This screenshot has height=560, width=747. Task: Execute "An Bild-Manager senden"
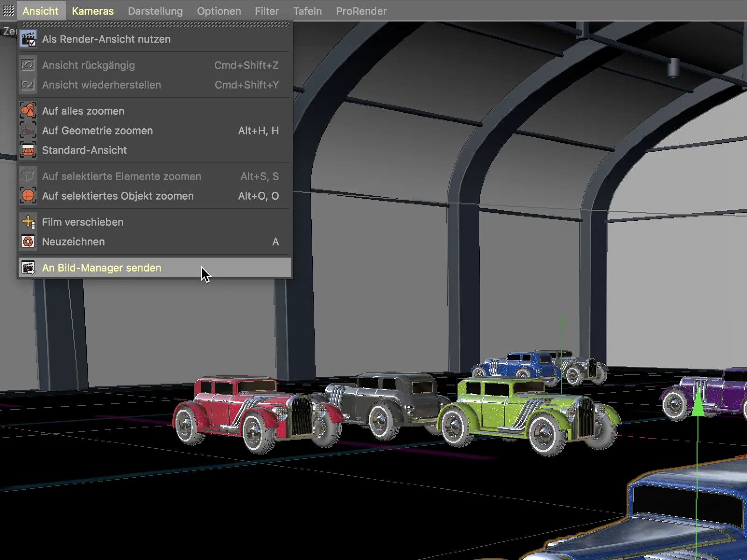(x=101, y=267)
